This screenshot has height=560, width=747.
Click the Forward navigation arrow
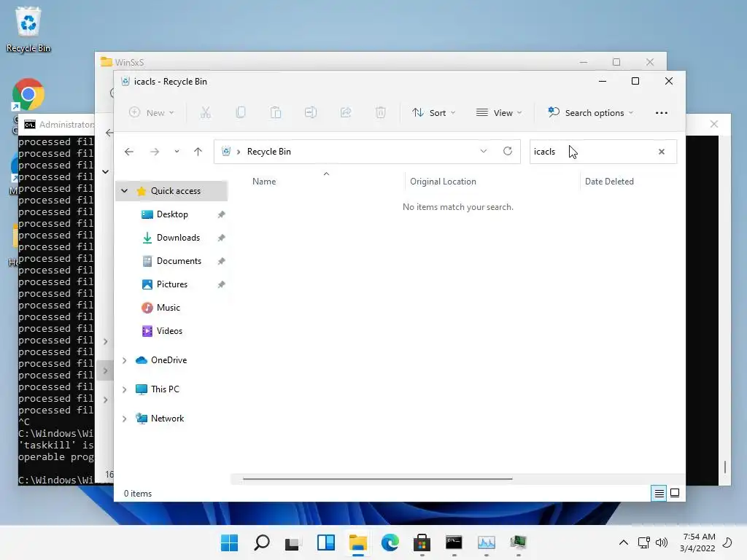155,152
